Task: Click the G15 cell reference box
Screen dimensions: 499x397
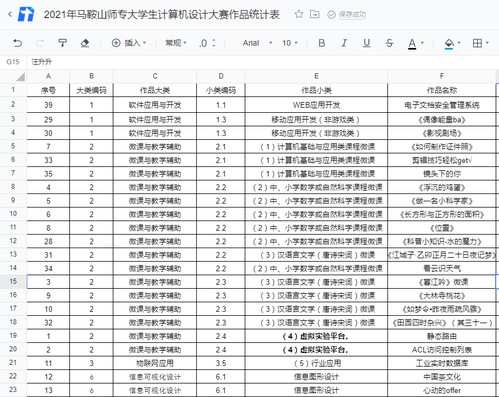Action: click(x=13, y=62)
